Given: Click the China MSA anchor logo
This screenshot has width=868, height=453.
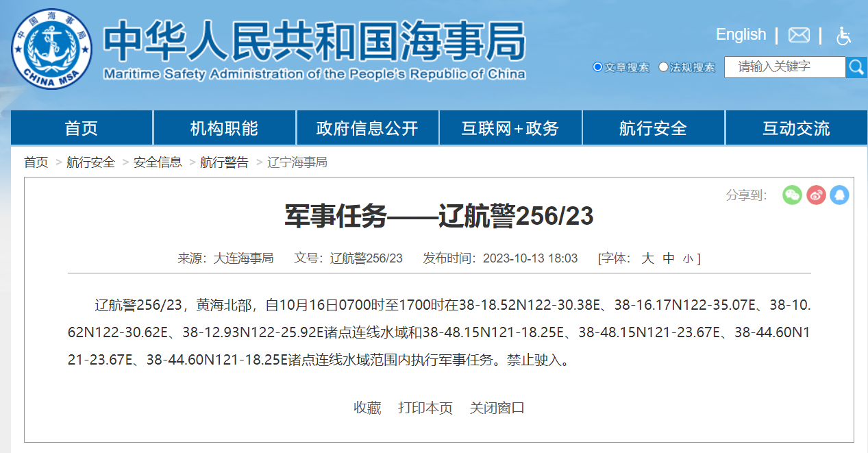Looking at the screenshot, I should point(51,49).
